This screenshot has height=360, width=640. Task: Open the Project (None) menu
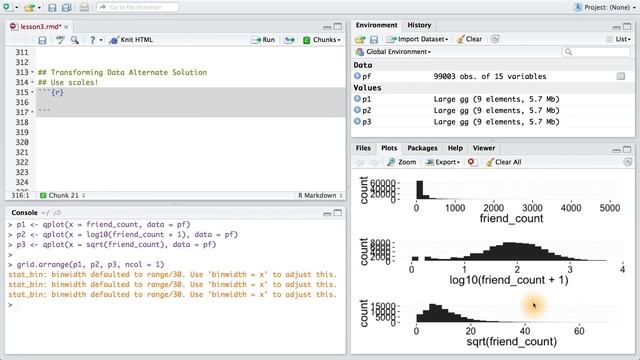(x=604, y=7)
